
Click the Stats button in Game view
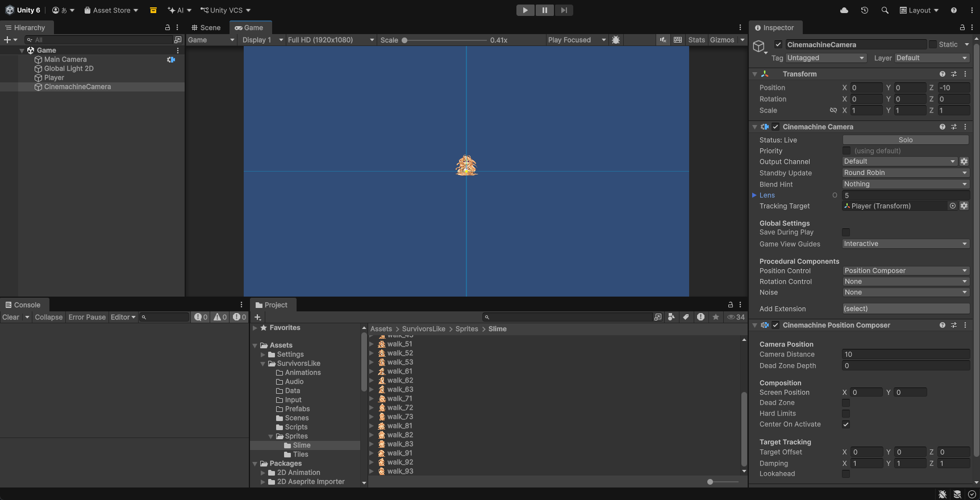697,40
